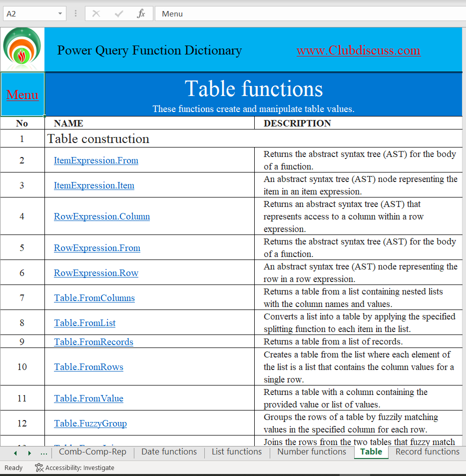
Task: Switch to the Number functions sheet tab
Action: click(x=311, y=451)
